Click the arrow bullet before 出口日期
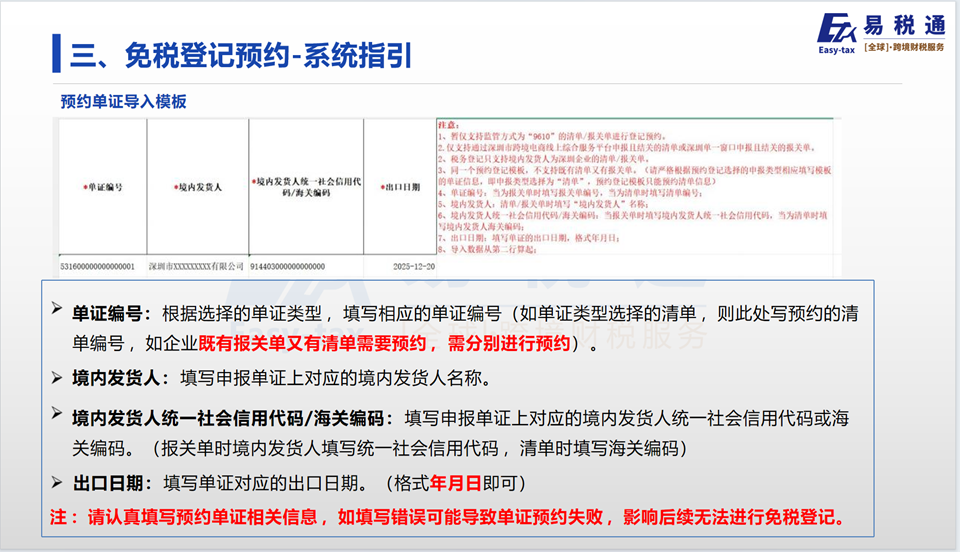 point(58,482)
